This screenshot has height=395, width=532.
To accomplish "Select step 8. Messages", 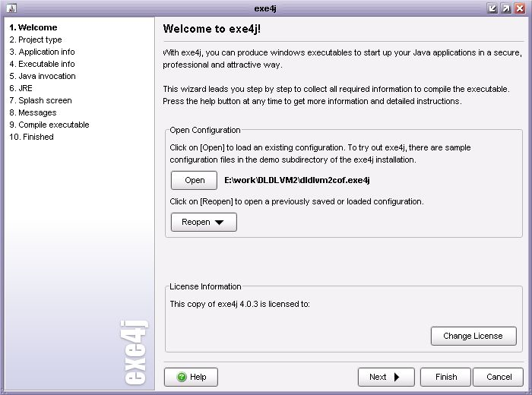I will (x=33, y=112).
